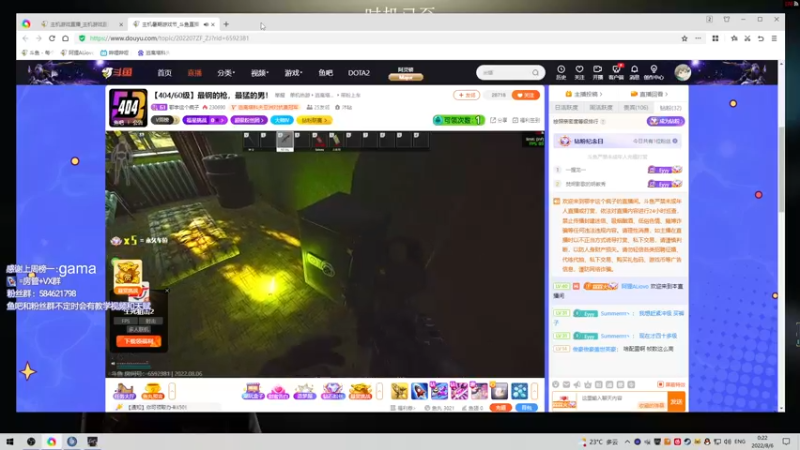Click the orange 充值 recharge button

[x=501, y=408]
